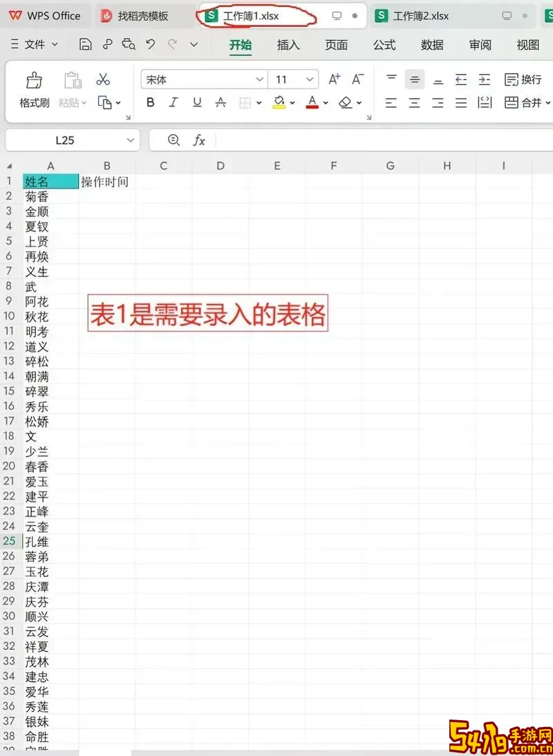Expand the font color dropdown arrow
Viewport: 553px width, 756px height.
point(326,103)
